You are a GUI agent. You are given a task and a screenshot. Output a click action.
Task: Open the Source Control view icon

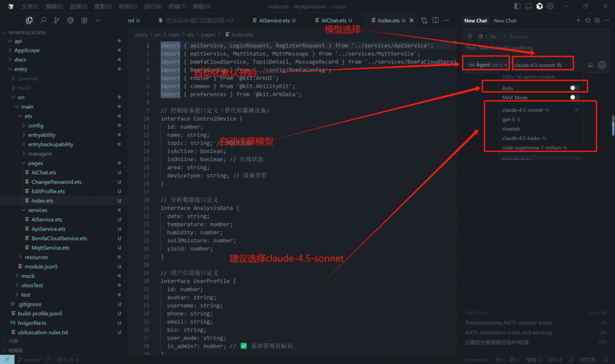pyautogui.click(x=56, y=20)
